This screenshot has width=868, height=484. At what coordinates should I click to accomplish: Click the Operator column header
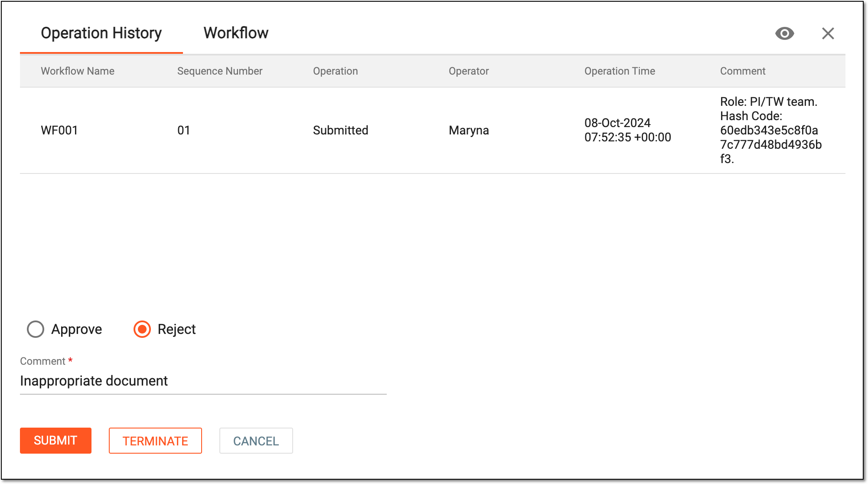(469, 71)
